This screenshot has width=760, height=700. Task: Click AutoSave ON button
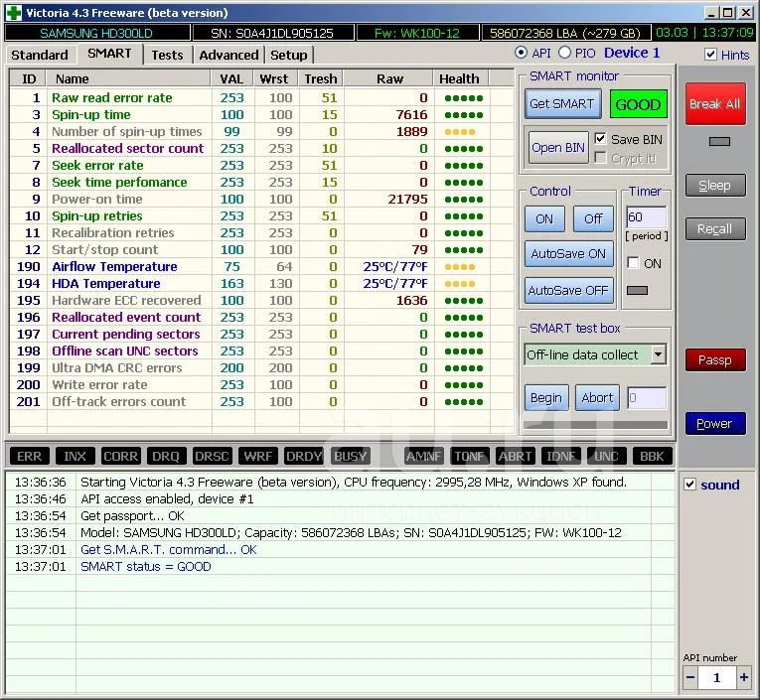(x=568, y=254)
